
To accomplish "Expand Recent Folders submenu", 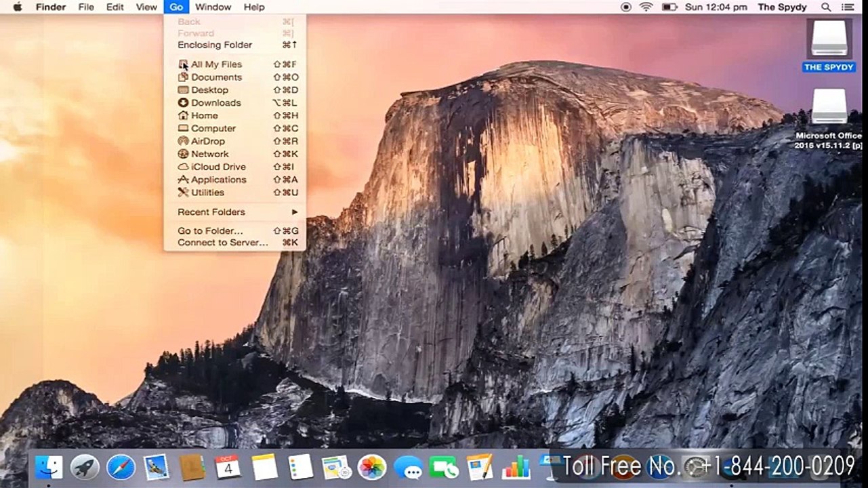I will [234, 212].
